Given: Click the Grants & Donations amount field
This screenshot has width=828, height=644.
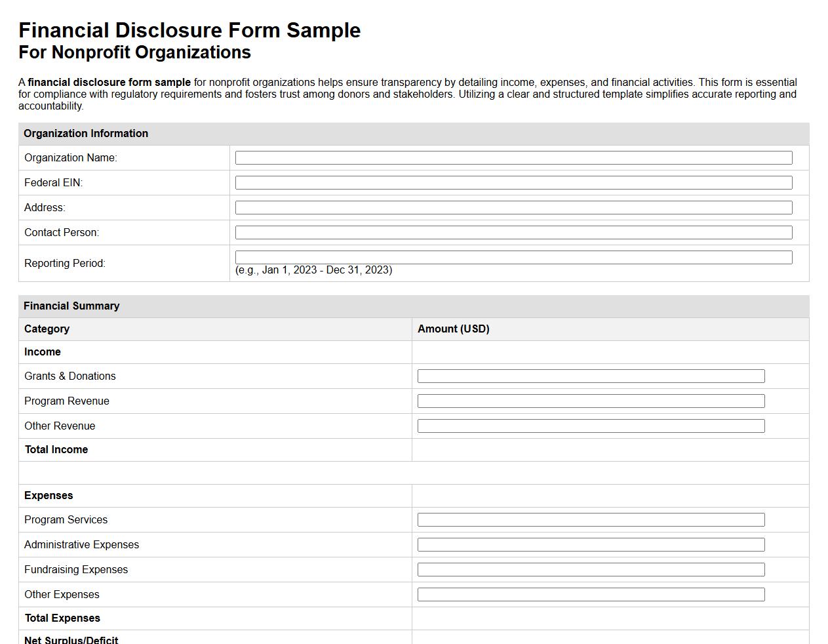Looking at the screenshot, I should pyautogui.click(x=591, y=376).
